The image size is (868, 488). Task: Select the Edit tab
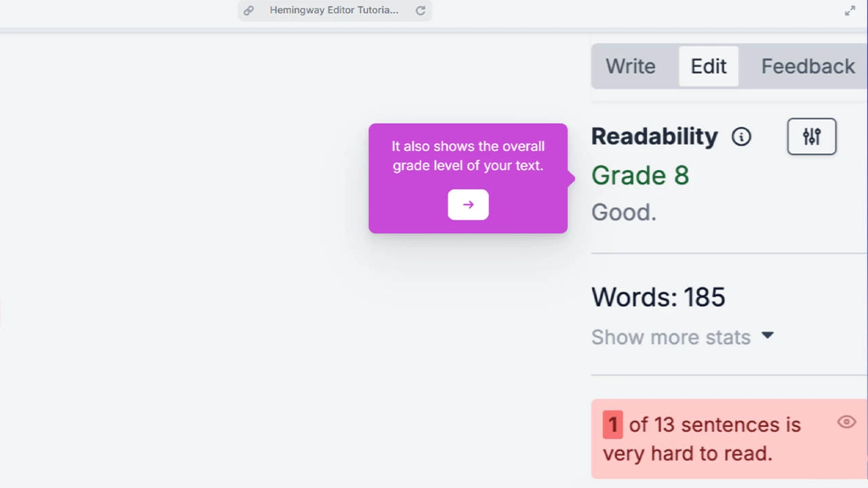(709, 66)
